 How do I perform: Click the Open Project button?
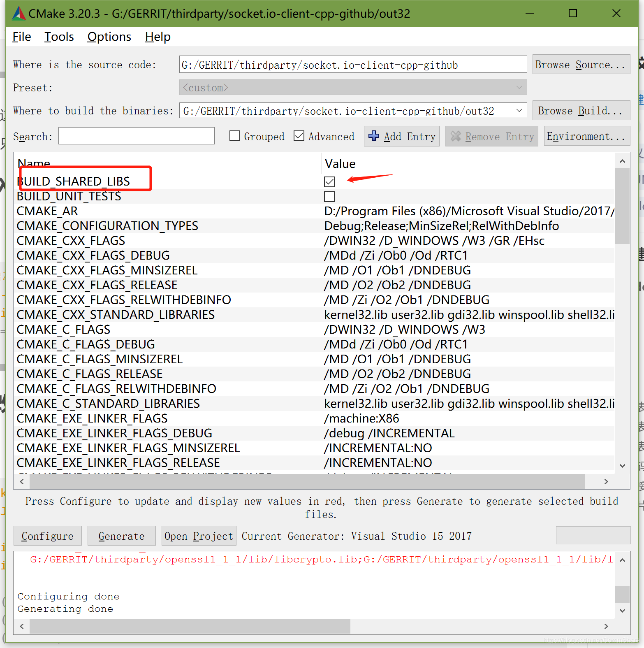[x=199, y=536]
